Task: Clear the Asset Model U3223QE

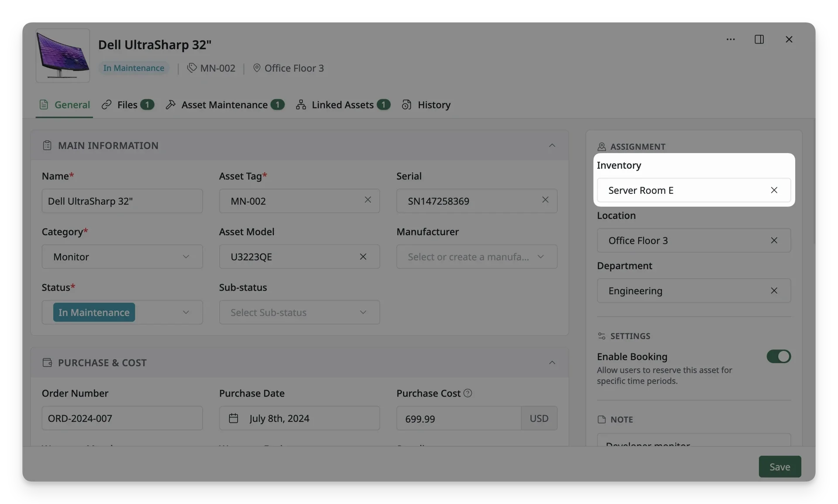Action: point(363,257)
